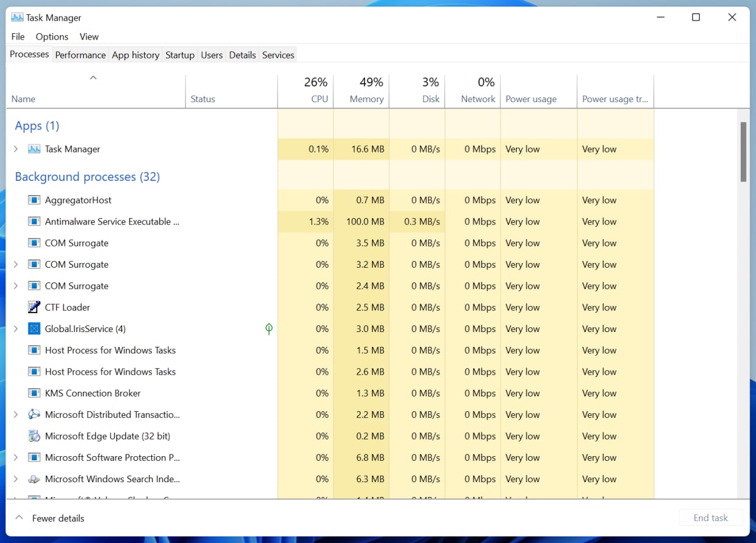Switch to the Services tab
Screen dimensions: 756x543
278,55
